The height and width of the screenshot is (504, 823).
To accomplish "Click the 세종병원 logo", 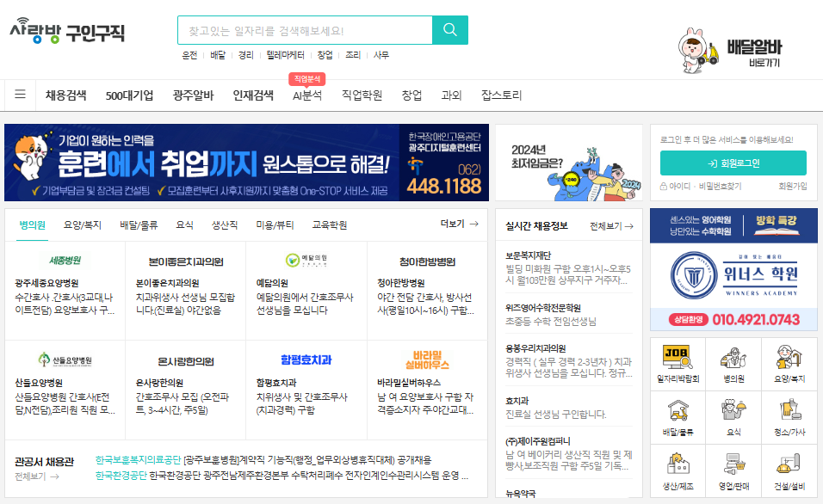I will click(x=65, y=260).
